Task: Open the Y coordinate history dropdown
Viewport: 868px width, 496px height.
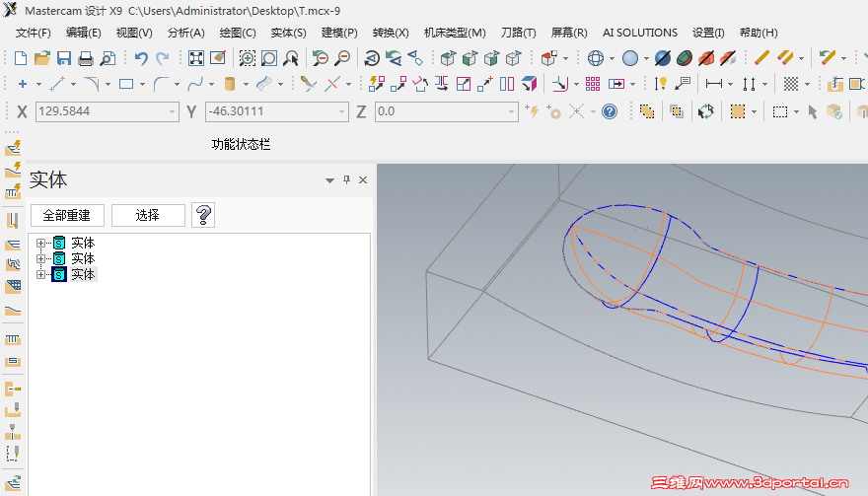Action: [x=341, y=111]
